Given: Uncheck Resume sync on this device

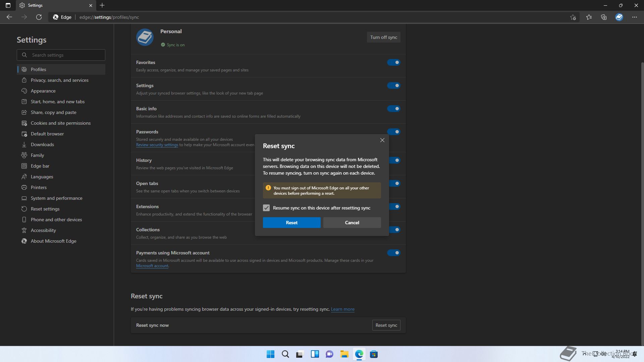Looking at the screenshot, I should (x=266, y=208).
